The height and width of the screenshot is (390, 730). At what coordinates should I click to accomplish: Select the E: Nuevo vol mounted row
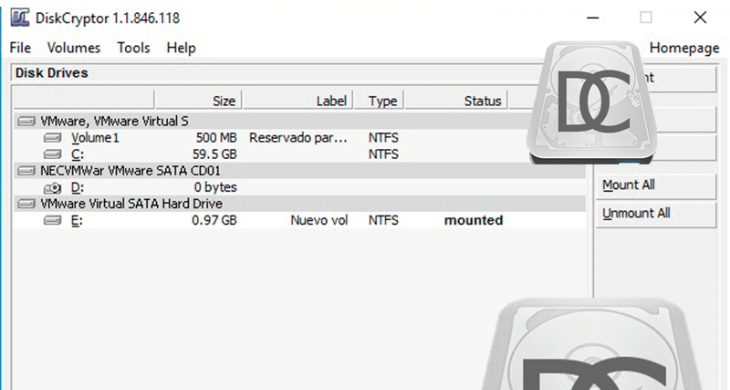tap(300, 220)
